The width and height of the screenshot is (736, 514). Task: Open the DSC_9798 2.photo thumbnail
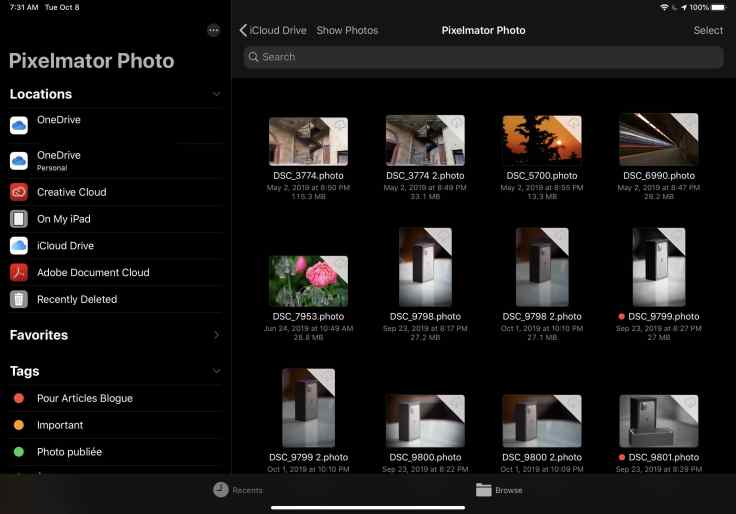[x=542, y=267]
